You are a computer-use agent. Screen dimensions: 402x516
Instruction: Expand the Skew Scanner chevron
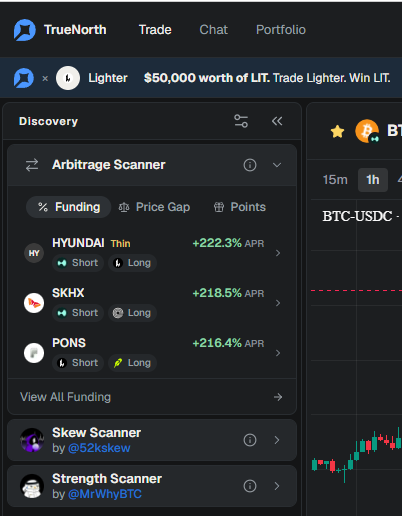click(x=277, y=440)
